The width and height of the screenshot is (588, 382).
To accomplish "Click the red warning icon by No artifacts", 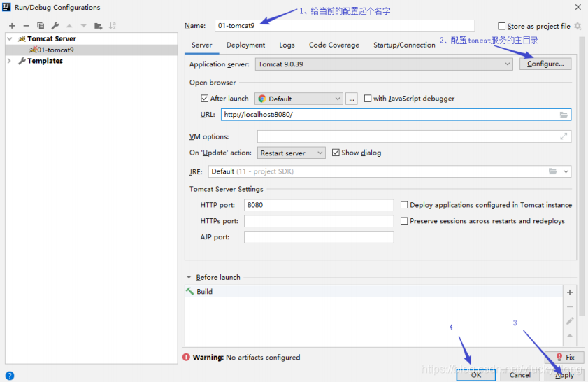I will [186, 357].
